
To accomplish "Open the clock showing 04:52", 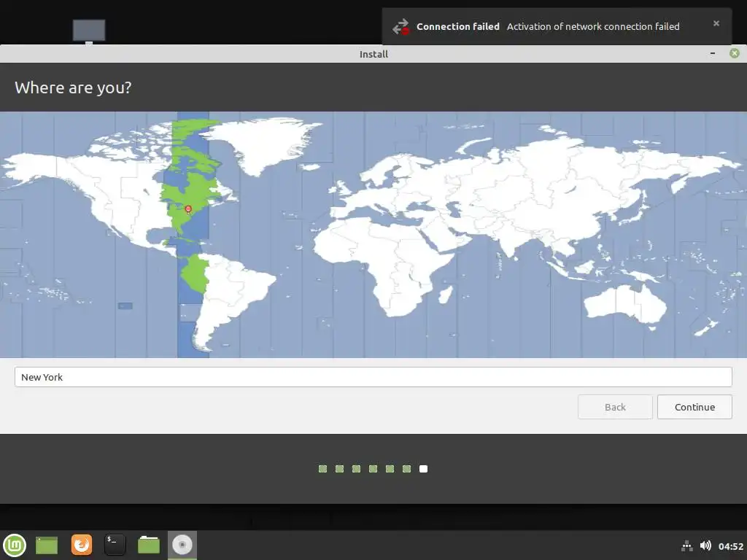I will coord(730,546).
